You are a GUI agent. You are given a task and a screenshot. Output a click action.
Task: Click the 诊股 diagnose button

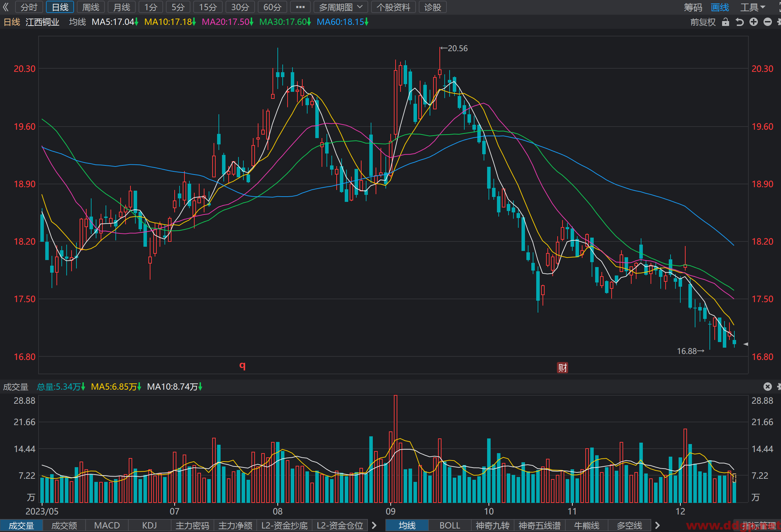[x=432, y=7]
